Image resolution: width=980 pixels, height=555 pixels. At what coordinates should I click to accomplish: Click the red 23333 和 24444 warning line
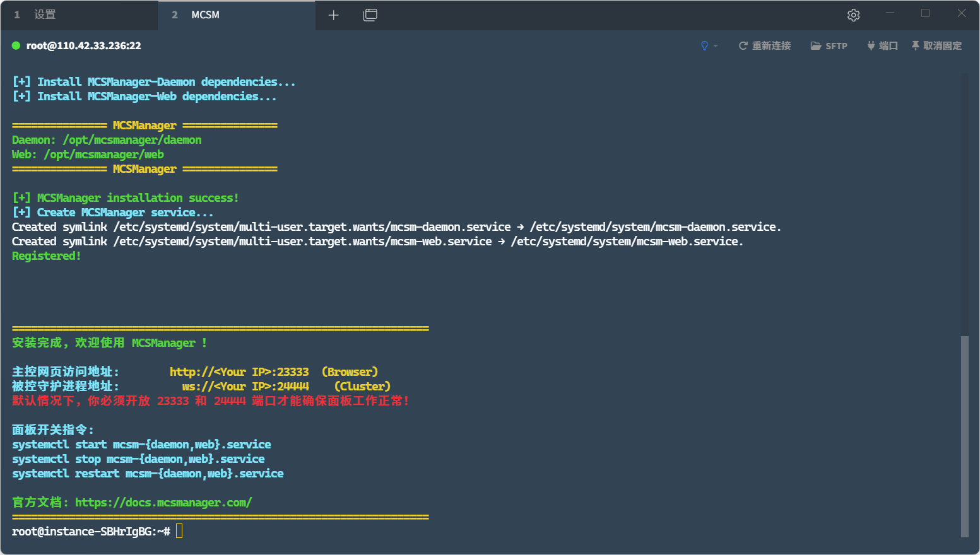[211, 401]
